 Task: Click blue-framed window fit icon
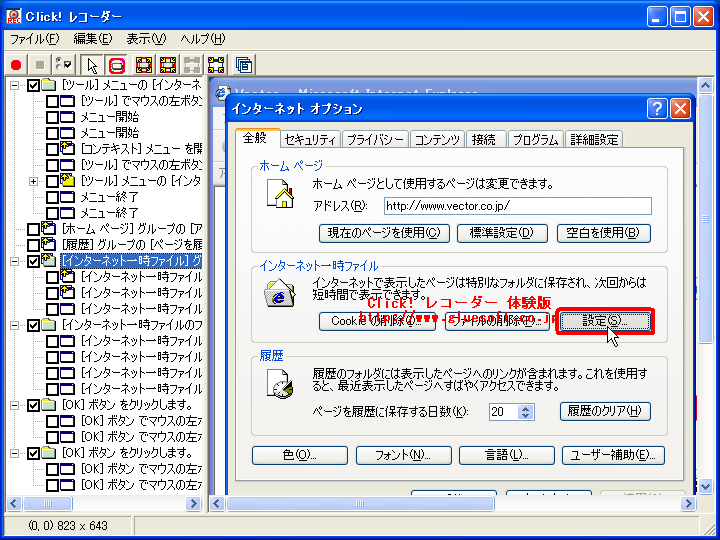pos(216,65)
